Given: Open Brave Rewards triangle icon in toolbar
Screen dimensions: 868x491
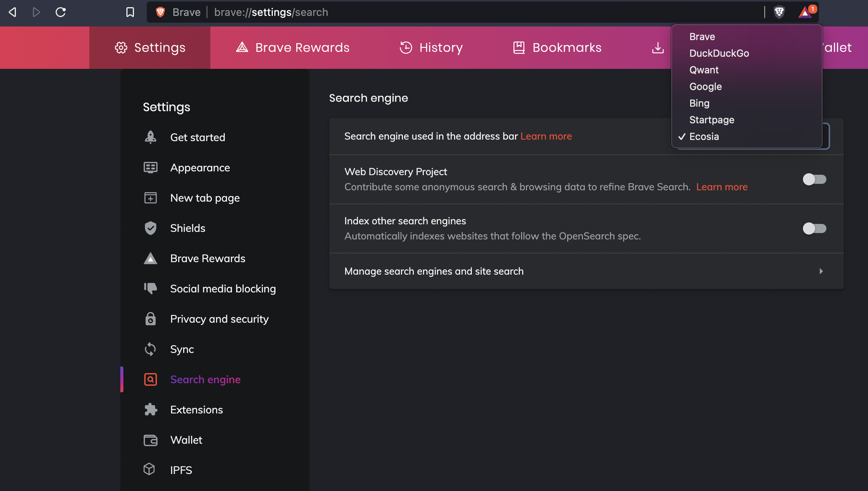Looking at the screenshot, I should pos(805,13).
